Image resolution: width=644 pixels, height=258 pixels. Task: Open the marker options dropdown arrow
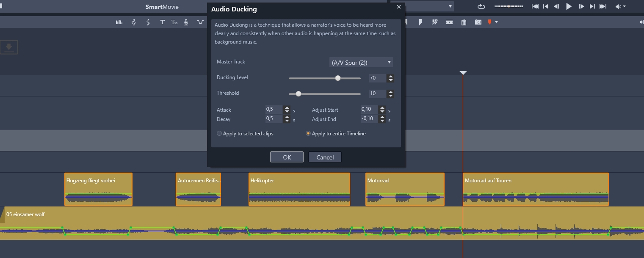click(497, 22)
